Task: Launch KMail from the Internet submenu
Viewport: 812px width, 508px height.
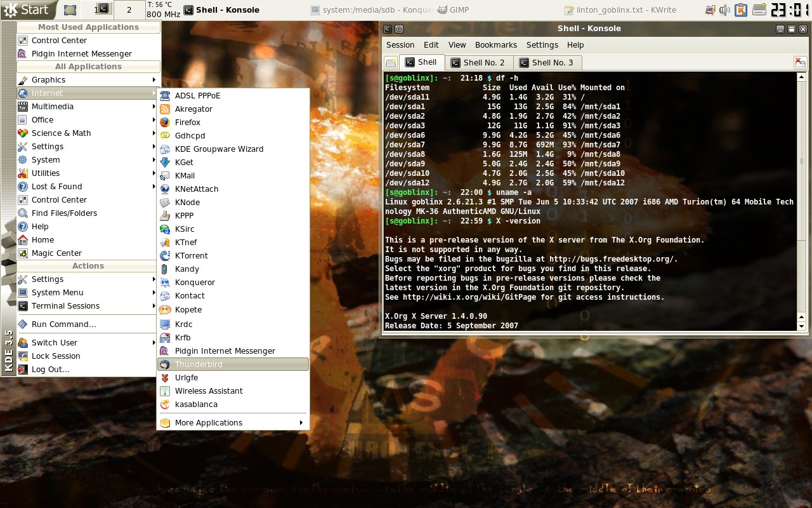Action: [x=233, y=176]
